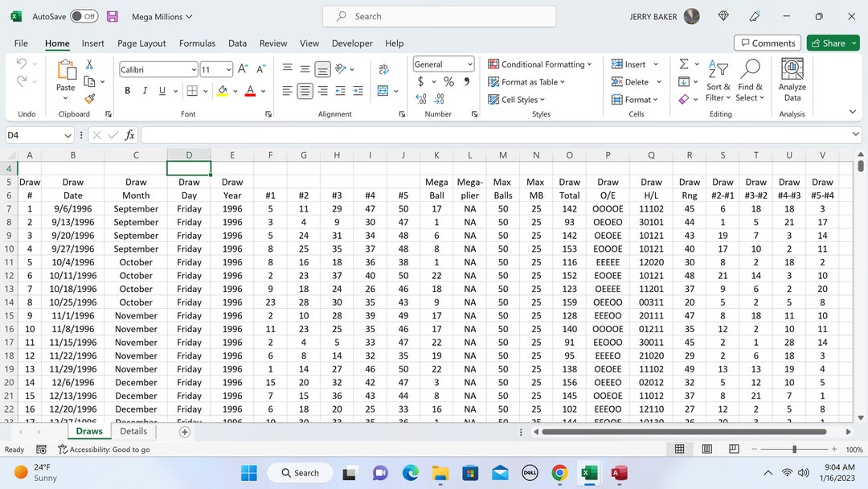Viewport: 868px width, 489px height.
Task: Click the Decrease Decimal icon
Action: pyautogui.click(x=439, y=99)
